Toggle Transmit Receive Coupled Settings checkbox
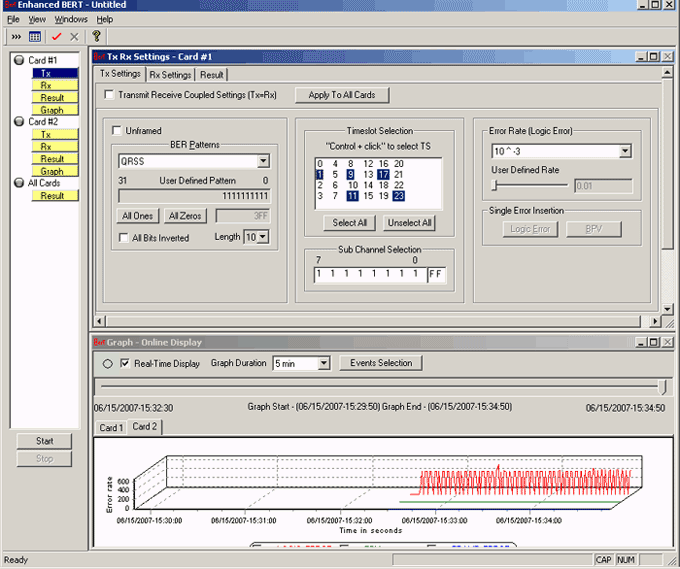This screenshot has height=569, width=680. tap(109, 95)
